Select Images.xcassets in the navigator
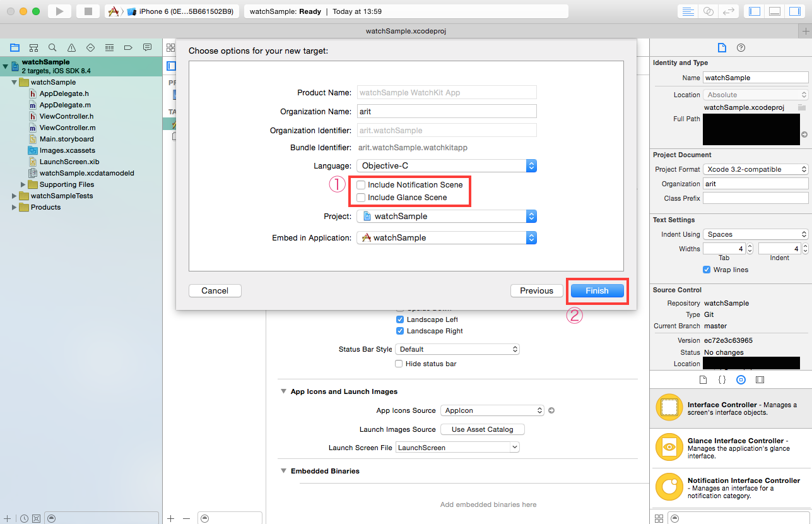 [x=68, y=150]
